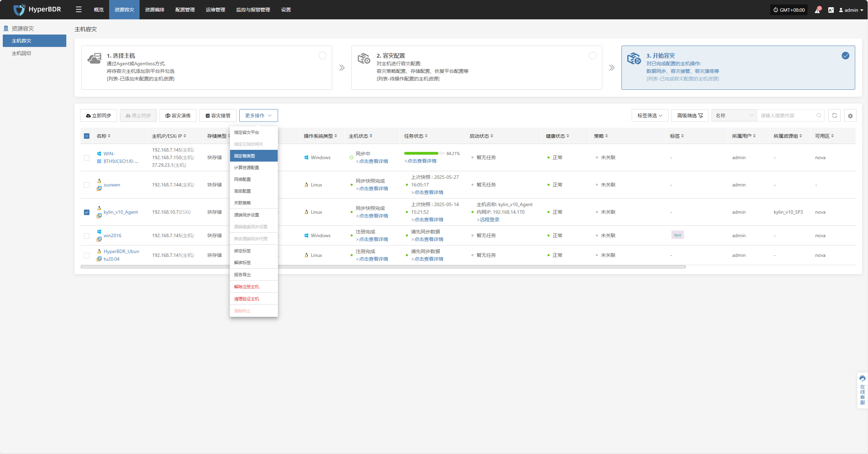Open the column settings gear icon

(x=850, y=116)
